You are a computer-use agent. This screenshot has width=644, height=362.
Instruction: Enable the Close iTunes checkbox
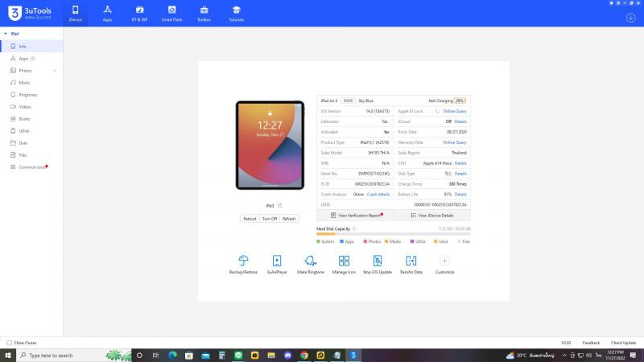pos(10,343)
